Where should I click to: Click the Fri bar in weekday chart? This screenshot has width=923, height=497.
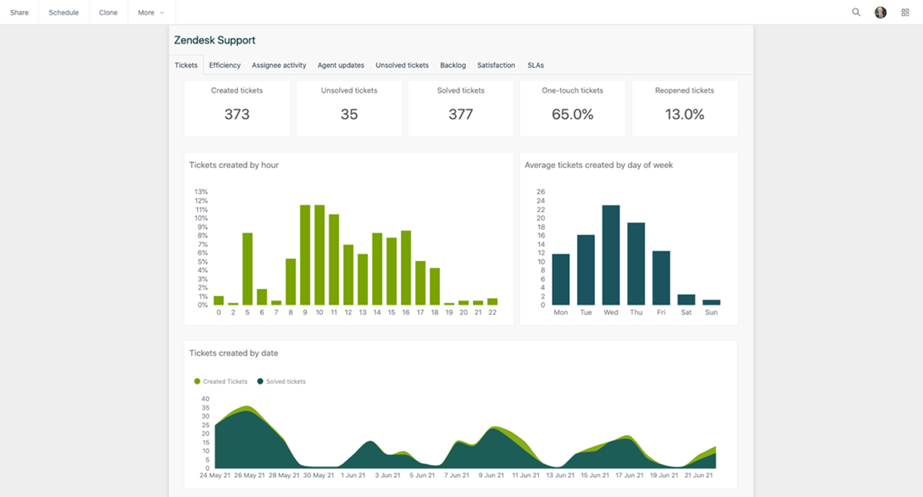[662, 278]
